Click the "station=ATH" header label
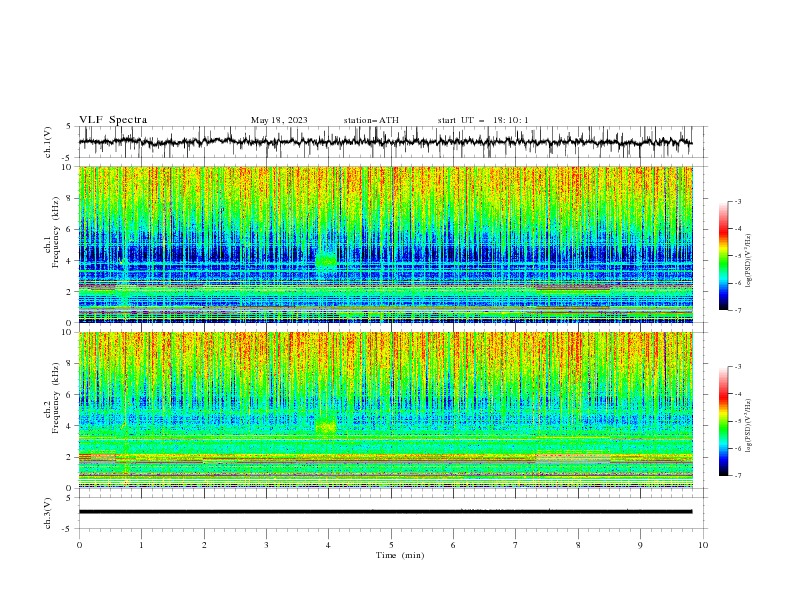 [371, 120]
